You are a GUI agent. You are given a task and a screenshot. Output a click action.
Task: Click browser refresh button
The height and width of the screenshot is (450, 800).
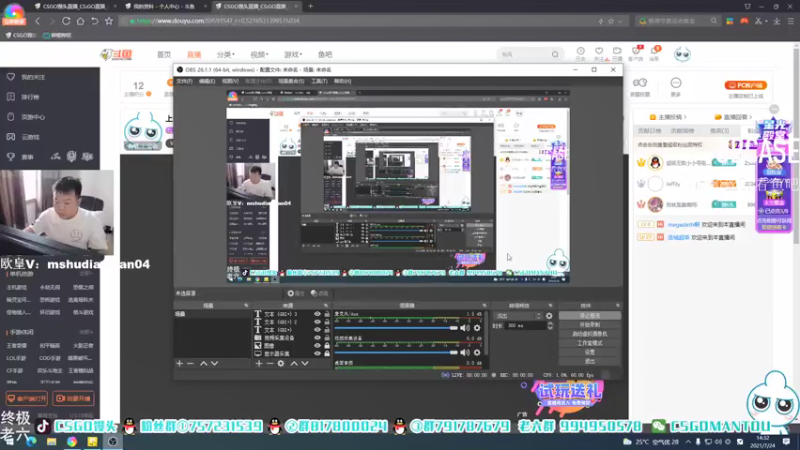tap(66, 21)
